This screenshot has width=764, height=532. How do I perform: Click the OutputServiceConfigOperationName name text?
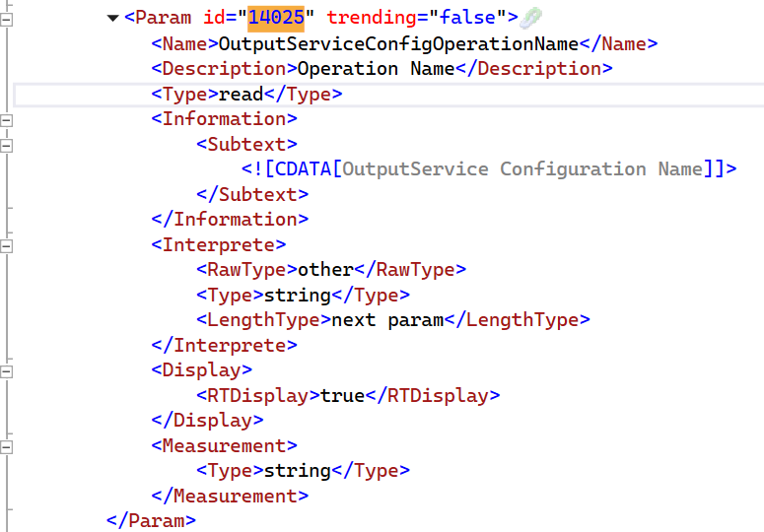tap(398, 43)
